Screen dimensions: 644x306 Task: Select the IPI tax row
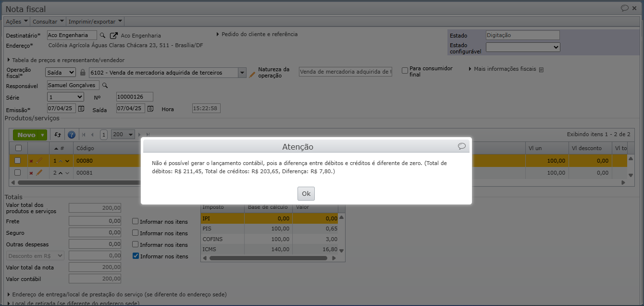(x=269, y=218)
